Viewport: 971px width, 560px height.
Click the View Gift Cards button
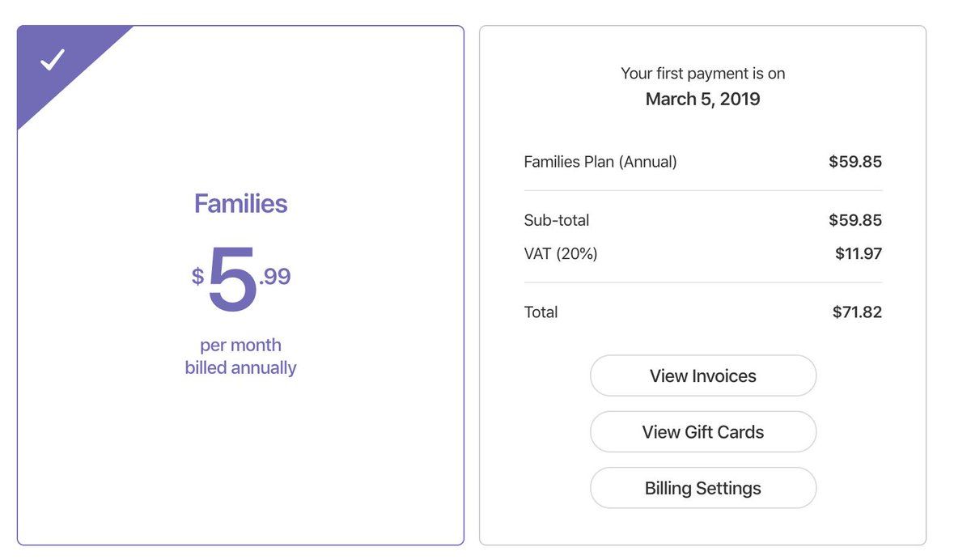[x=702, y=432]
